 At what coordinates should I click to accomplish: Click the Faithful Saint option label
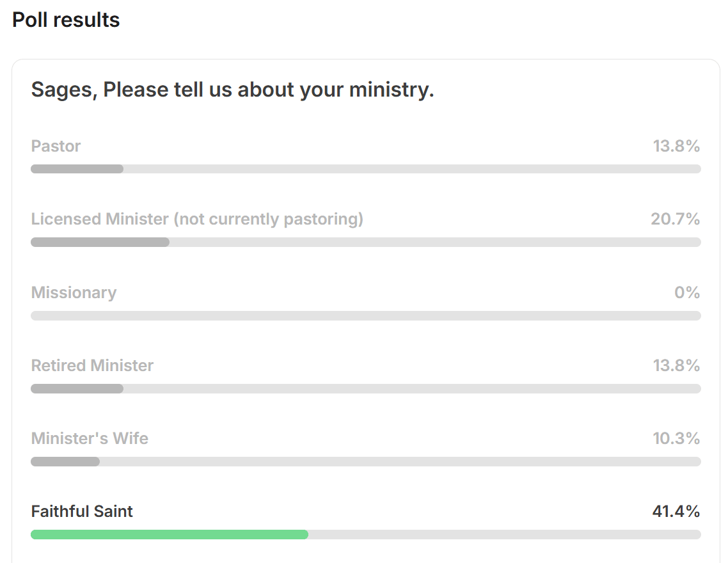[x=82, y=511]
